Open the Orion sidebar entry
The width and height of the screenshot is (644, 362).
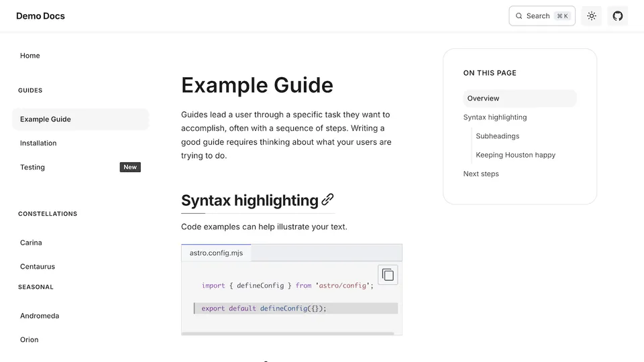pos(30,340)
